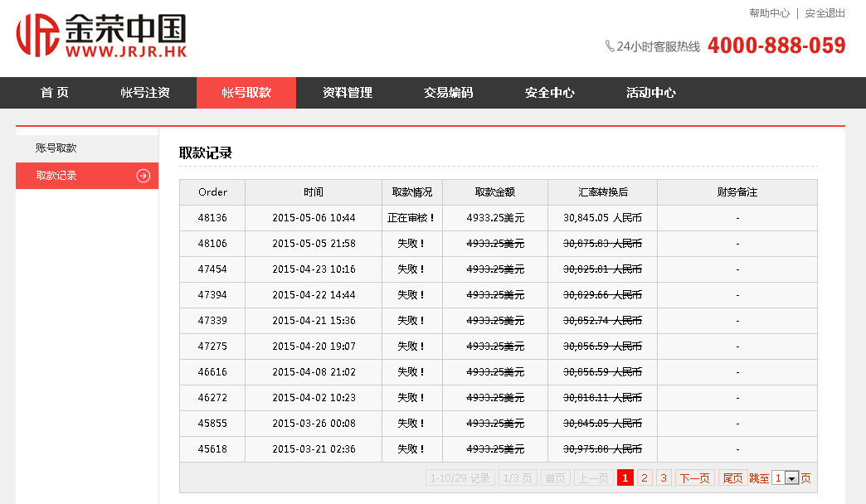Click the amount 30,975.88 人民币

click(602, 448)
